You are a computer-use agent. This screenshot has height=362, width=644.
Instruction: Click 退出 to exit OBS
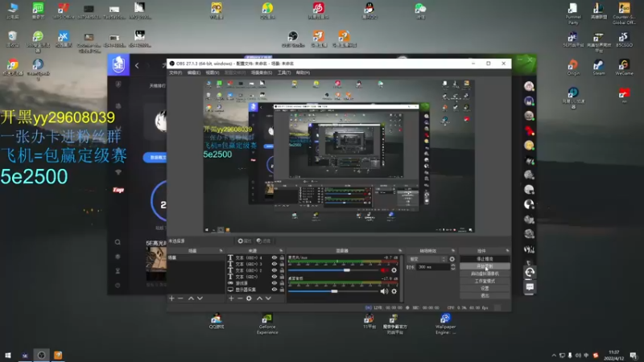[485, 295]
